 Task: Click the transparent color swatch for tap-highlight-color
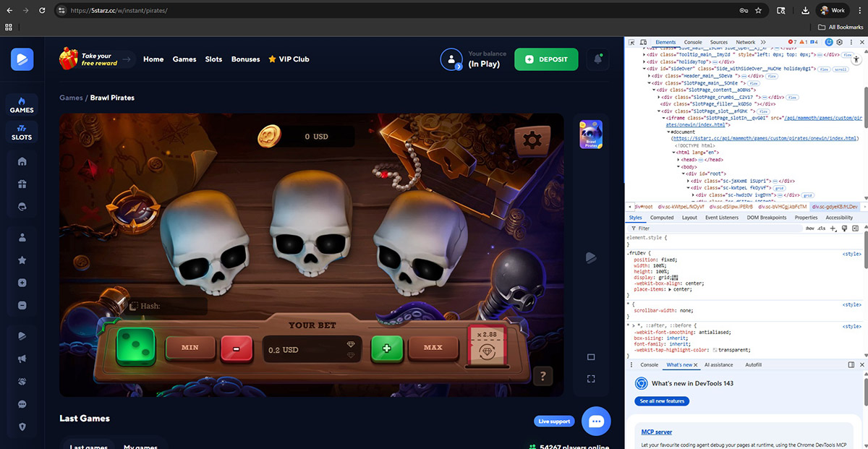point(715,350)
